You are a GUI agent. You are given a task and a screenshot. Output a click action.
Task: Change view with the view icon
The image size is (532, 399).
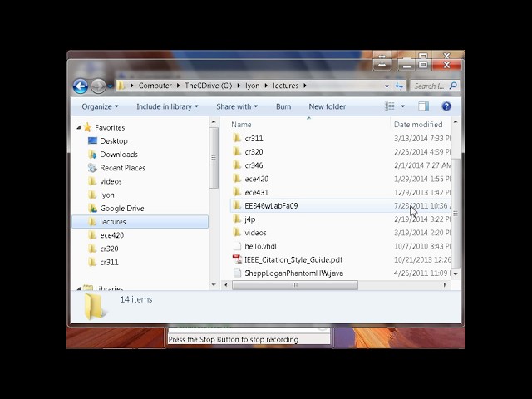tap(390, 106)
